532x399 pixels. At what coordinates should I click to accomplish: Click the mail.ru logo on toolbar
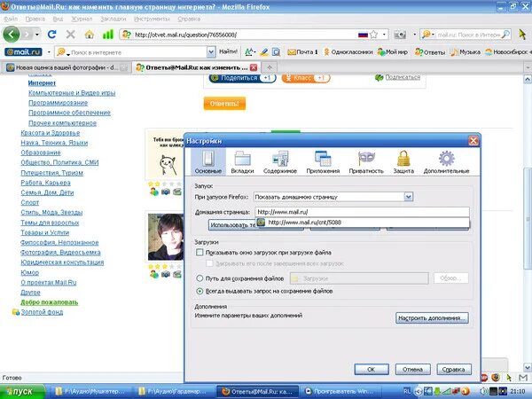click(x=23, y=52)
